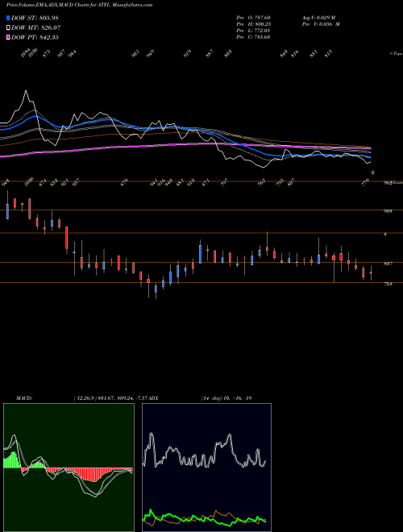Click the first blue candlestick at chart start
The image size is (403, 532).
[7, 211]
